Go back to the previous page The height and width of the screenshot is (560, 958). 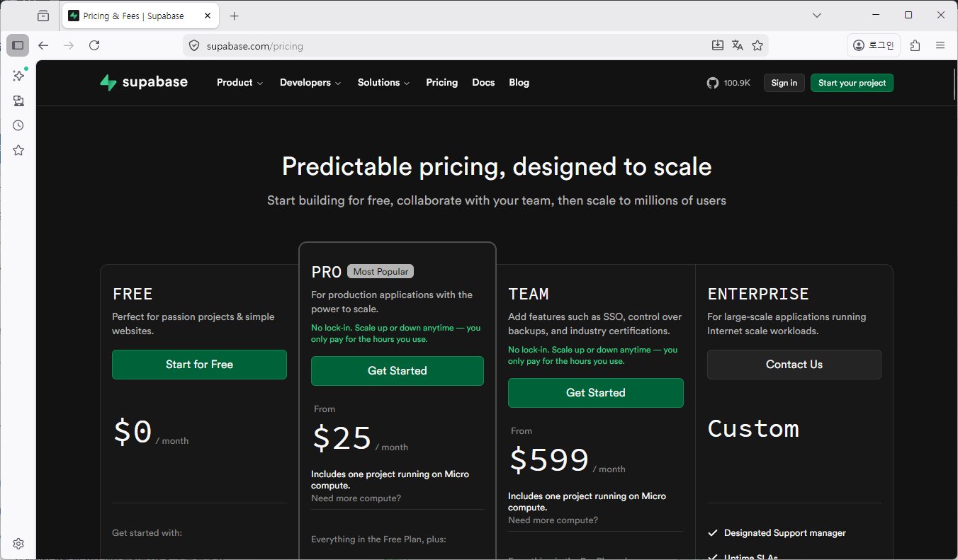(43, 45)
